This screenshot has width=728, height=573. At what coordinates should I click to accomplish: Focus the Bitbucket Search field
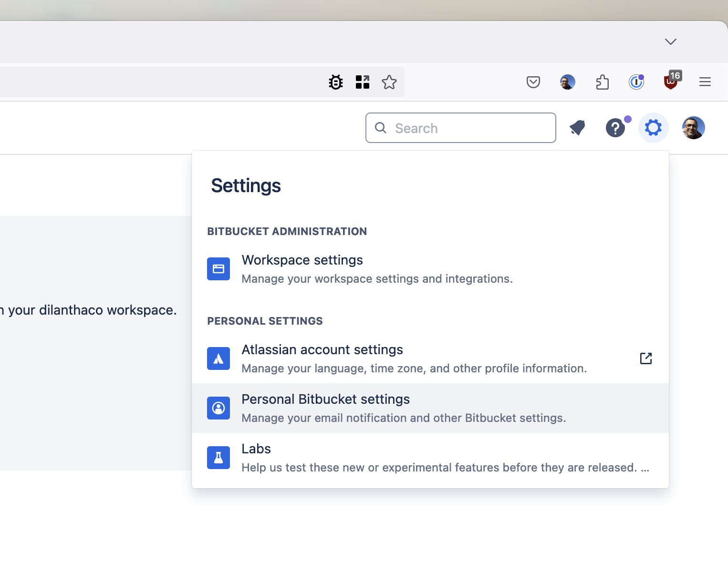coord(461,128)
